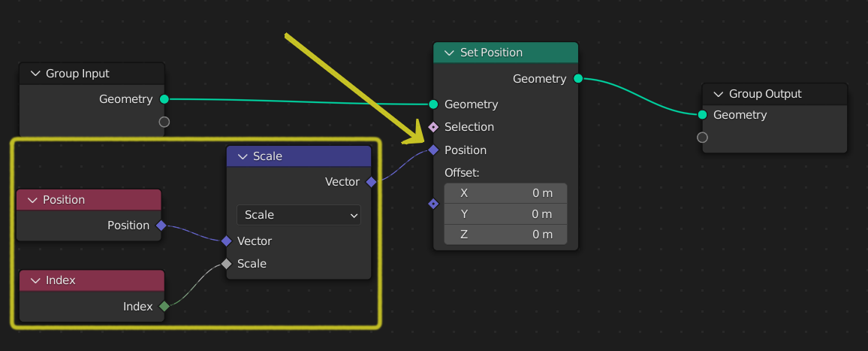Click the Scale node's Scale input socket
The width and height of the screenshot is (868, 351).
tap(226, 264)
